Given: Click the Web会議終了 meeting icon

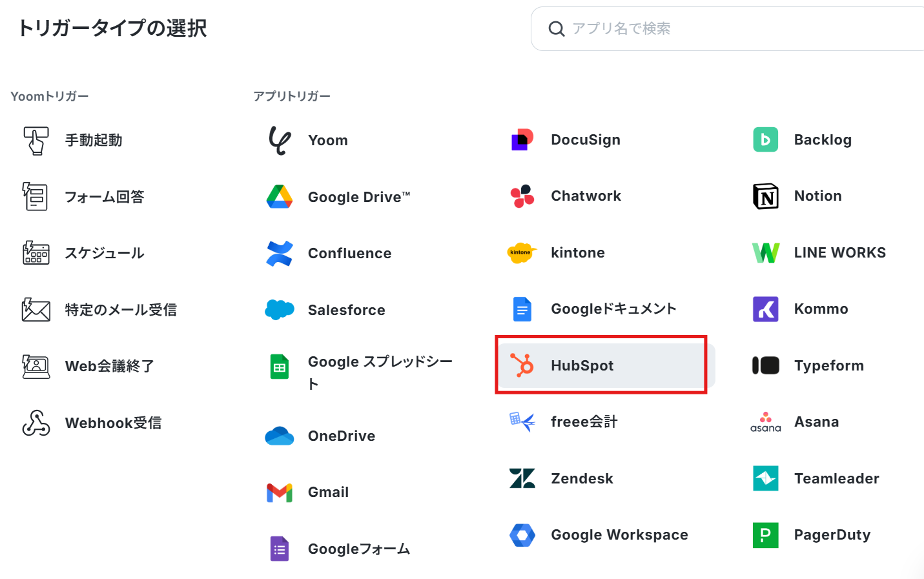Looking at the screenshot, I should click(36, 366).
